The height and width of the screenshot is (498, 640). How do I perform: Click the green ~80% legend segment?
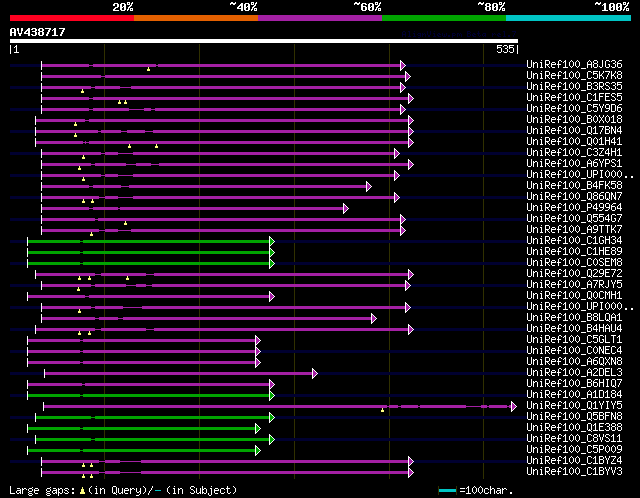click(444, 18)
